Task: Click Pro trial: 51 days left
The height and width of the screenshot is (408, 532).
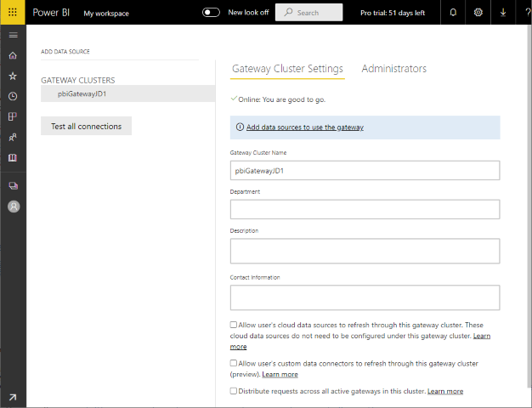Action: pos(393,13)
